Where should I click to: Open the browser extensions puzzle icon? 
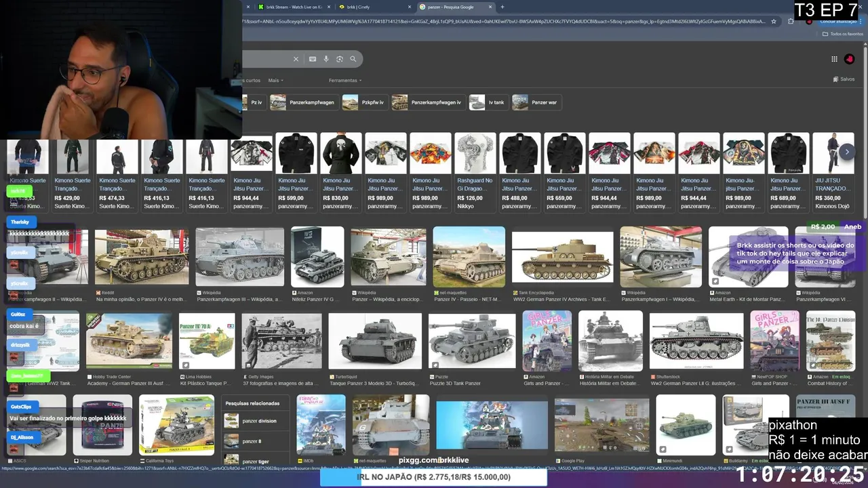pos(791,21)
